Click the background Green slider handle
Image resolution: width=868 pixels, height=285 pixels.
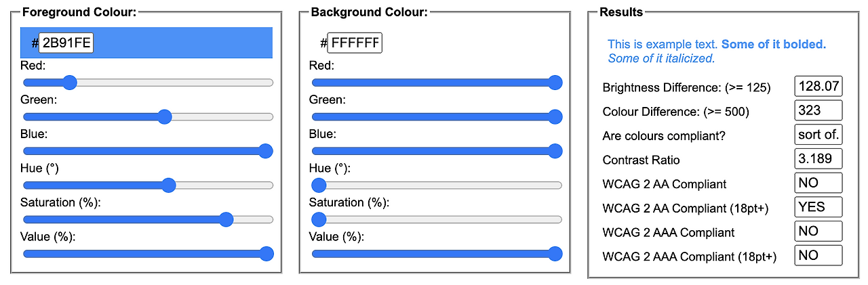(555, 116)
